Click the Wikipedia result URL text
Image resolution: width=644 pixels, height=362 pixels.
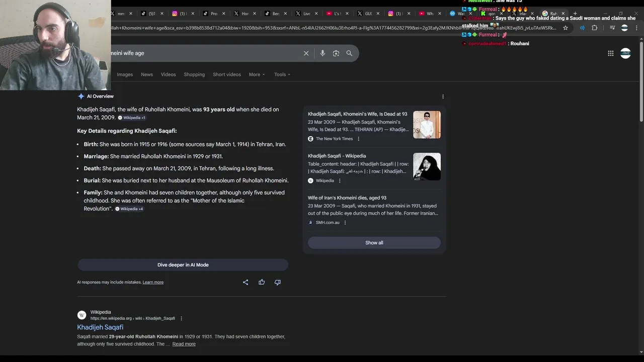[x=133, y=318]
